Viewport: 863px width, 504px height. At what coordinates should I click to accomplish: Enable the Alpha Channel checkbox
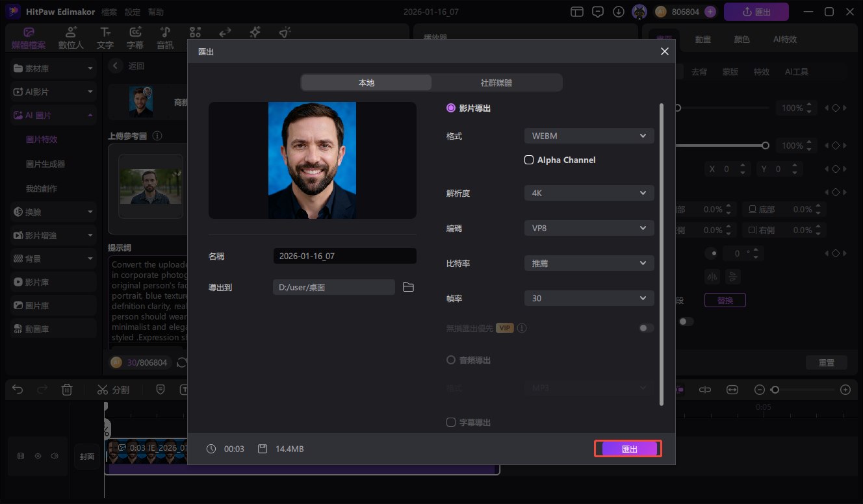coord(529,160)
